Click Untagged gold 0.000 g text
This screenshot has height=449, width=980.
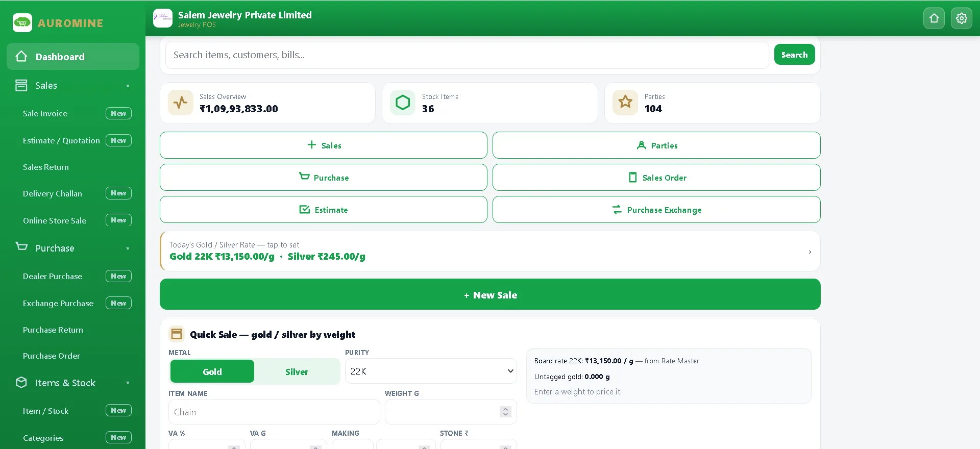[x=572, y=377]
